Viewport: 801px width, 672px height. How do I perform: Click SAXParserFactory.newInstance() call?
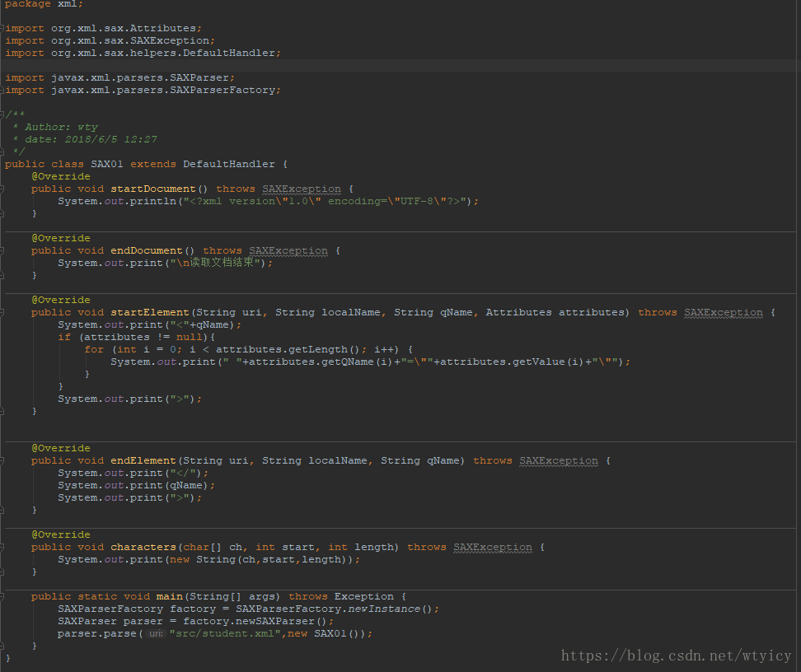point(334,609)
